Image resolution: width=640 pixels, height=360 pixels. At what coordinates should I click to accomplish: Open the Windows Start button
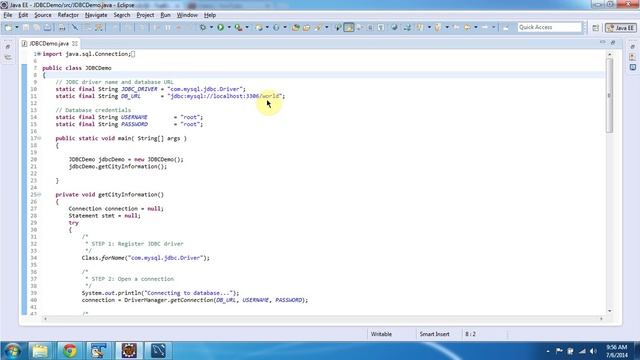coord(13,351)
